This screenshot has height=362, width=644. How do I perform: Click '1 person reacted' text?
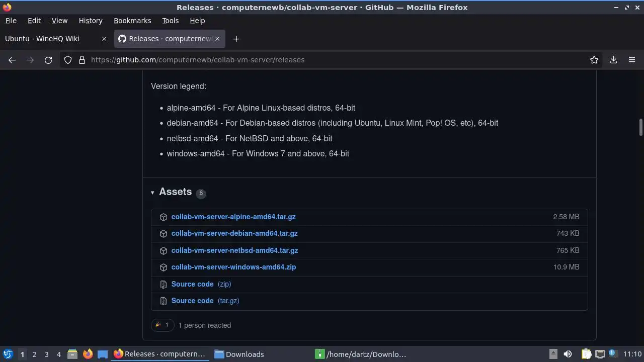click(205, 325)
